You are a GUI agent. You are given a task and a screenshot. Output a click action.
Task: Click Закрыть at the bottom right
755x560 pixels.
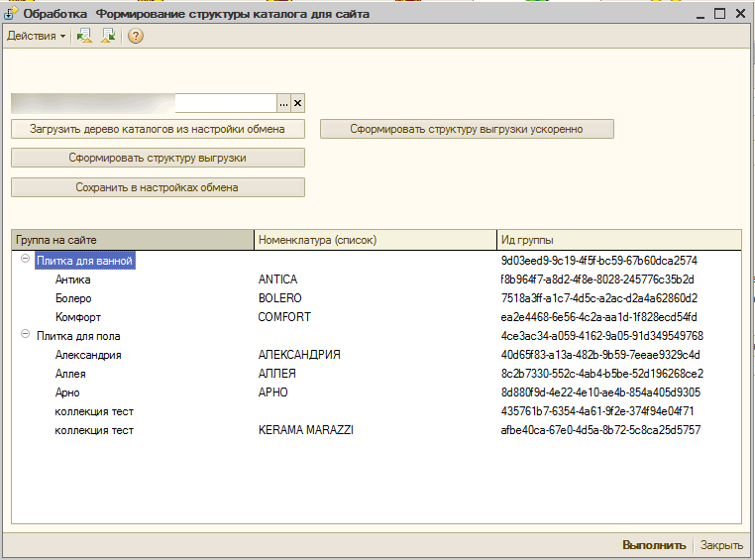721,545
